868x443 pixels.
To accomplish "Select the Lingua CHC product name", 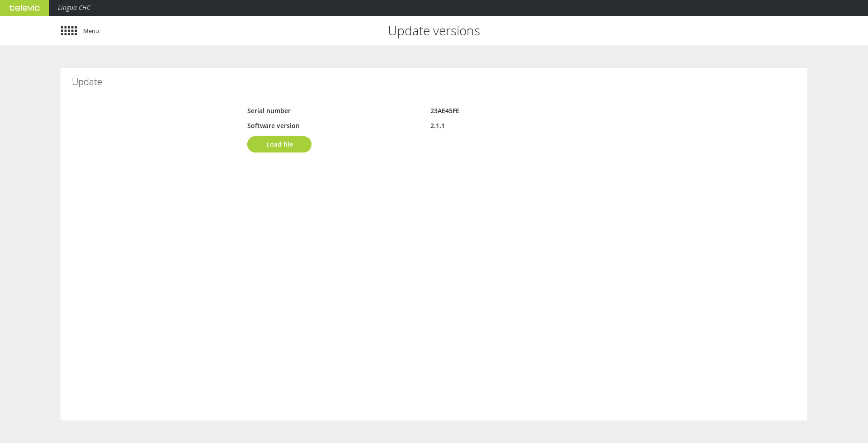I will click(74, 8).
